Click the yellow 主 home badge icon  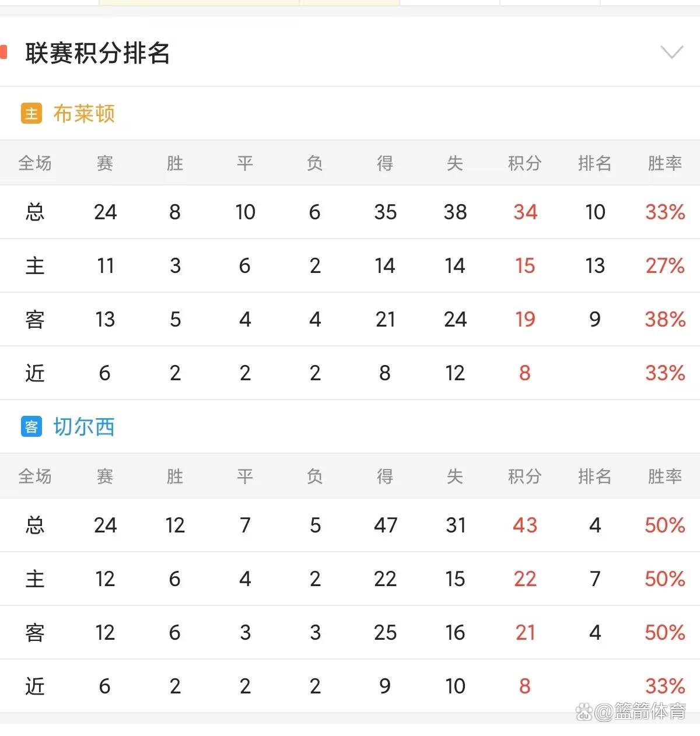coord(31,114)
